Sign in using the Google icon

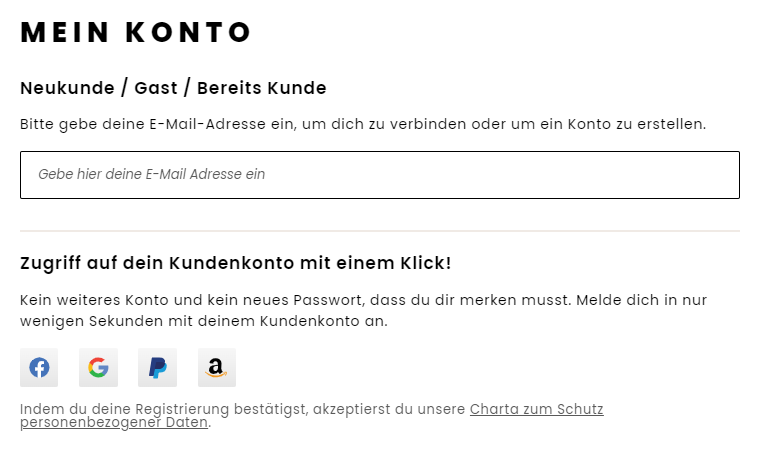[98, 367]
